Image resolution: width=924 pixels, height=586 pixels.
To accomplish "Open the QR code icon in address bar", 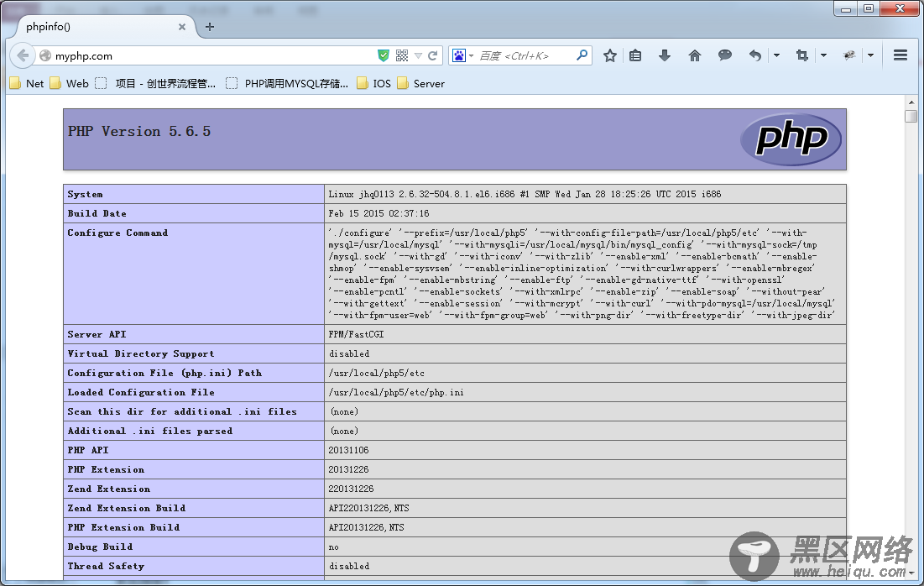I will (402, 55).
